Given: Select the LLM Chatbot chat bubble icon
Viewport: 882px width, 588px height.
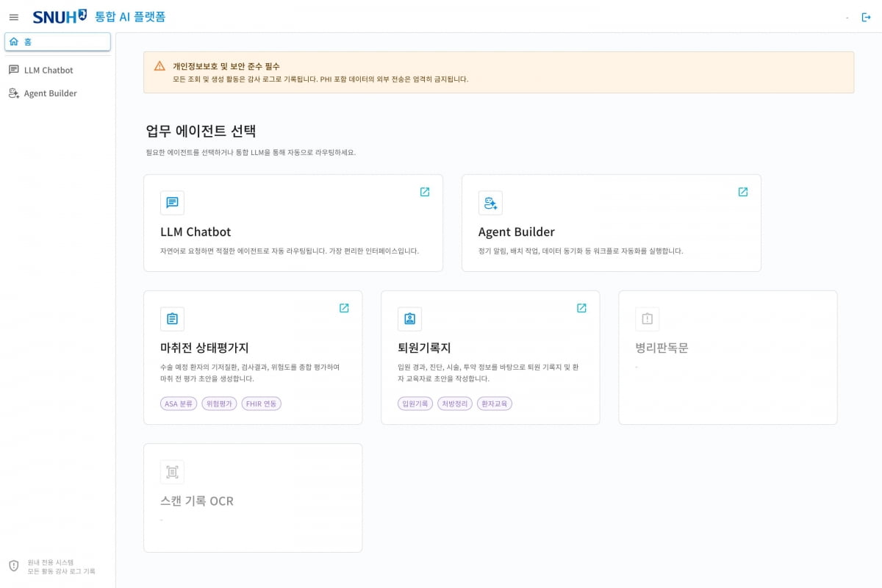Looking at the screenshot, I should (172, 202).
